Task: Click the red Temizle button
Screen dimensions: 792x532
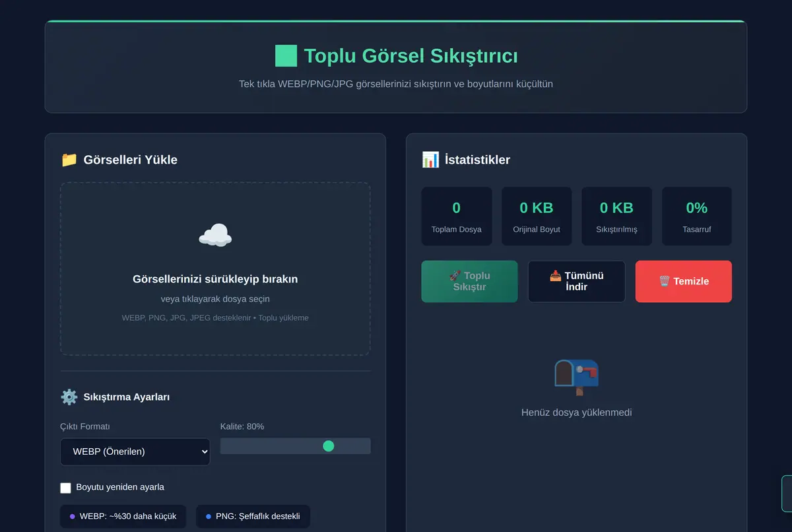Action: coord(684,281)
